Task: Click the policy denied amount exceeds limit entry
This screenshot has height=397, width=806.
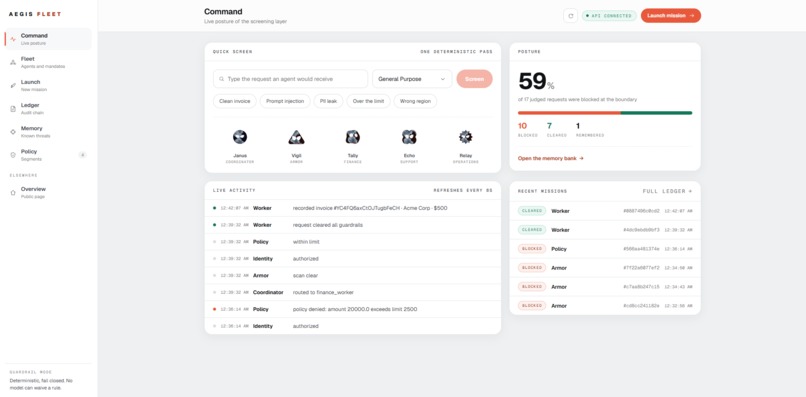Action: pyautogui.click(x=353, y=309)
